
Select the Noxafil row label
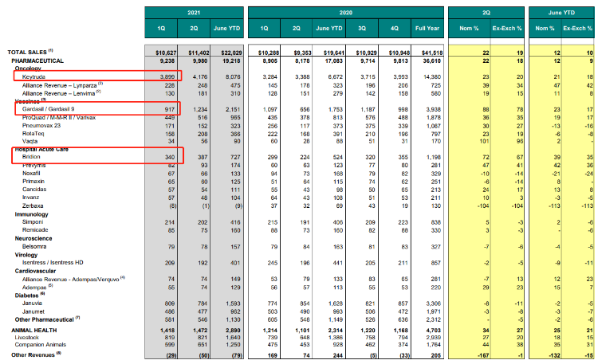point(31,173)
